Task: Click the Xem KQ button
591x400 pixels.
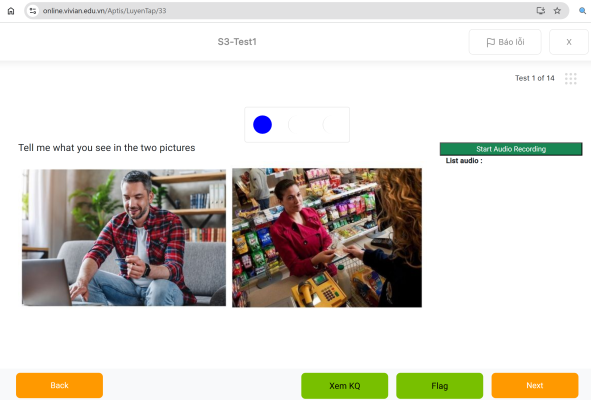Action: click(x=344, y=386)
